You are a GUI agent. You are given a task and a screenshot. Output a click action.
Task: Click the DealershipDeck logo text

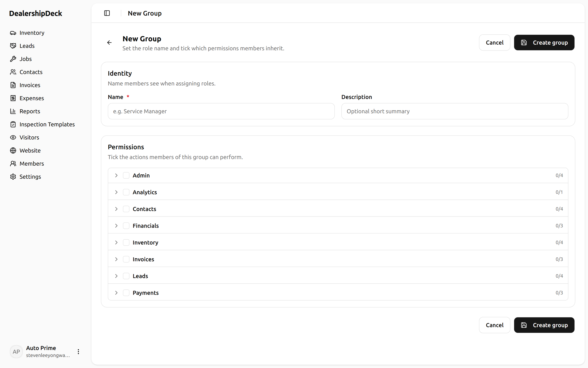click(x=36, y=13)
